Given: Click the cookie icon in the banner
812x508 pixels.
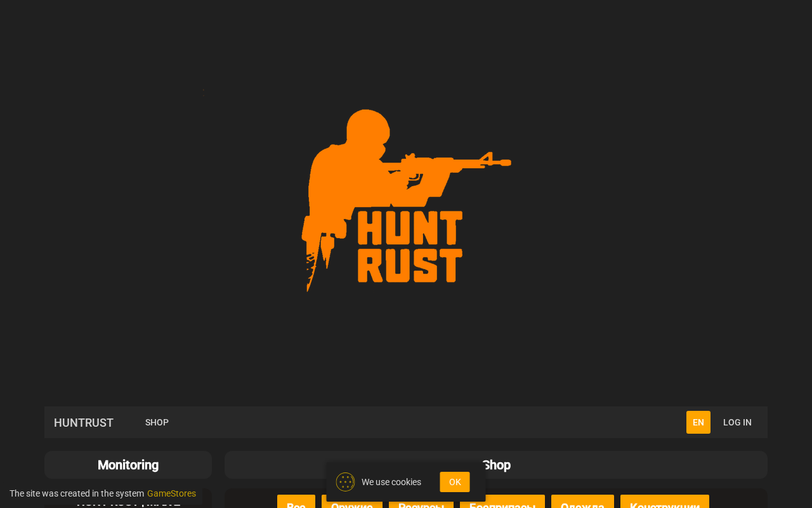Looking at the screenshot, I should 345,482.
